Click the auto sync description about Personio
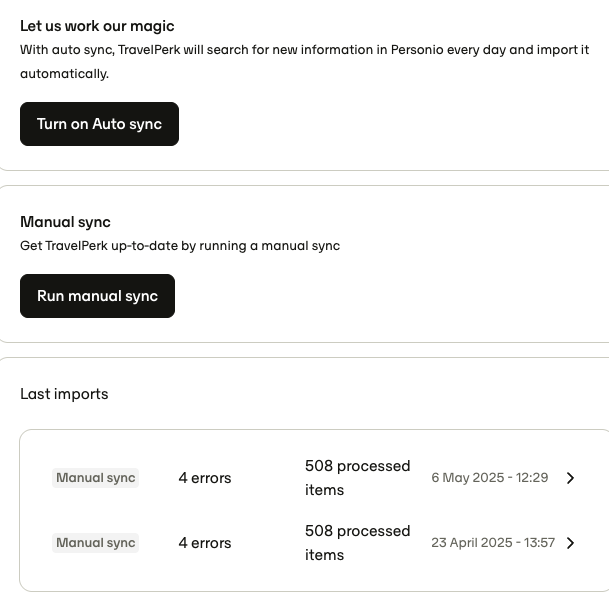 coord(304,61)
